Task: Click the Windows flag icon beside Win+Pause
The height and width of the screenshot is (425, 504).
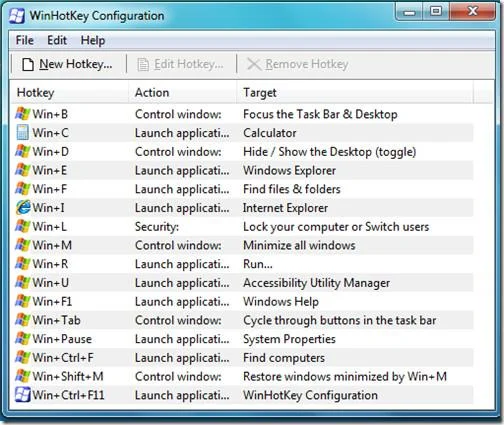Action: (x=23, y=339)
